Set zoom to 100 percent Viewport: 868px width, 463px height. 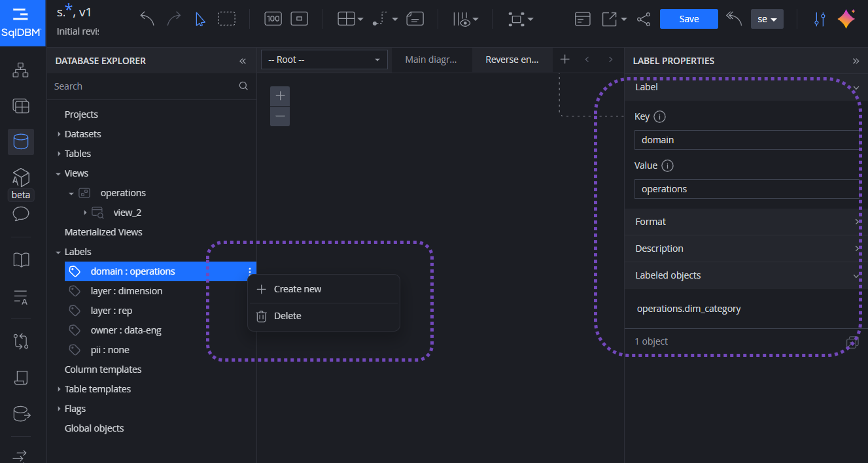click(x=273, y=19)
